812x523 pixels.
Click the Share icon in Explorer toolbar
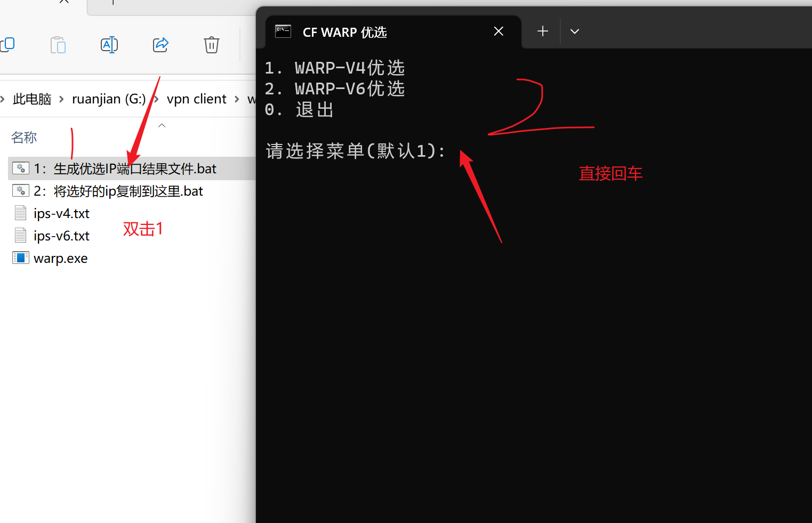click(160, 45)
